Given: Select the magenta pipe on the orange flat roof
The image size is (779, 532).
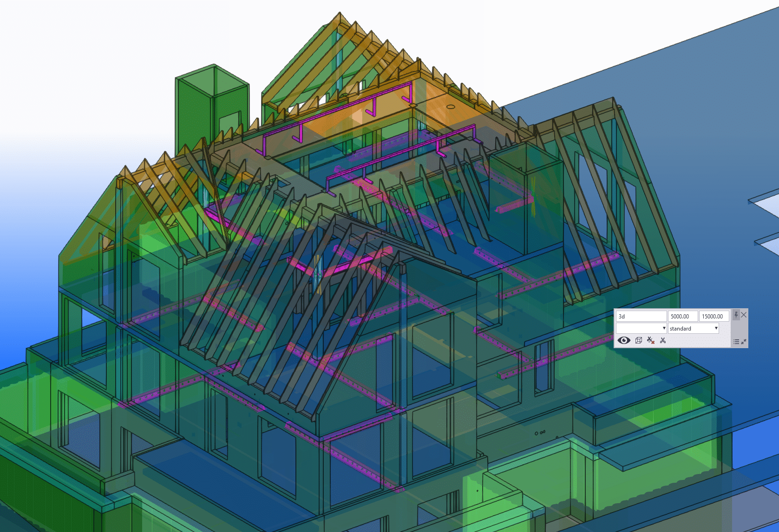Looking at the screenshot, I should coord(334,112).
